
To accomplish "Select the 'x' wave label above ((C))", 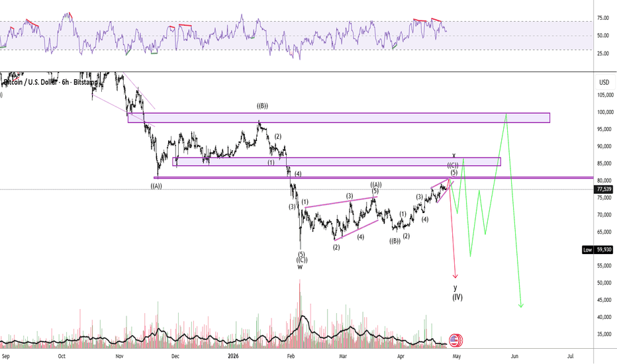I will [x=453, y=156].
